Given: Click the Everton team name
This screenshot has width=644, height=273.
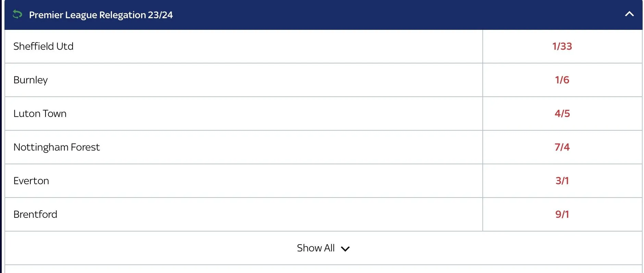Looking at the screenshot, I should pos(31,181).
